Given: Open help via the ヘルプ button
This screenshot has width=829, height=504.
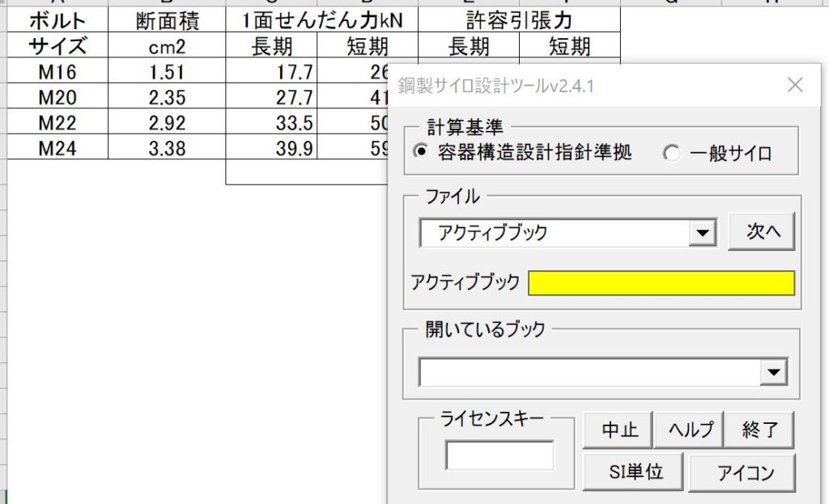Looking at the screenshot, I should [688, 430].
